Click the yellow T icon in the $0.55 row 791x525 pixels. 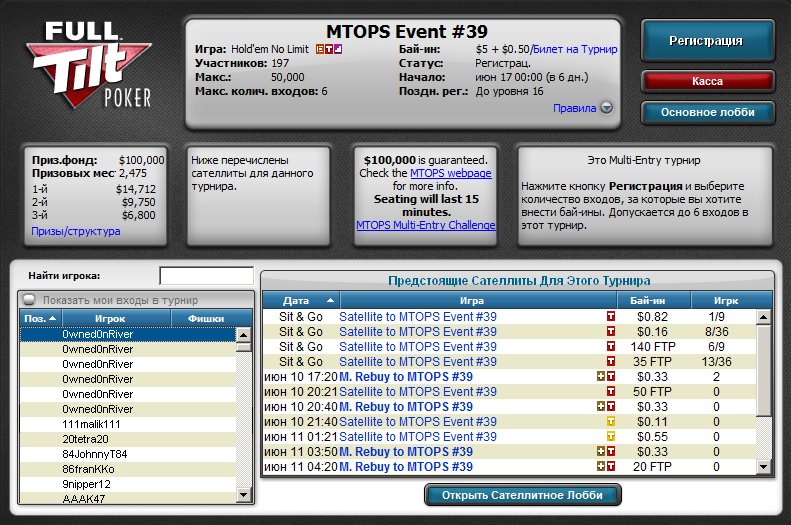(611, 436)
